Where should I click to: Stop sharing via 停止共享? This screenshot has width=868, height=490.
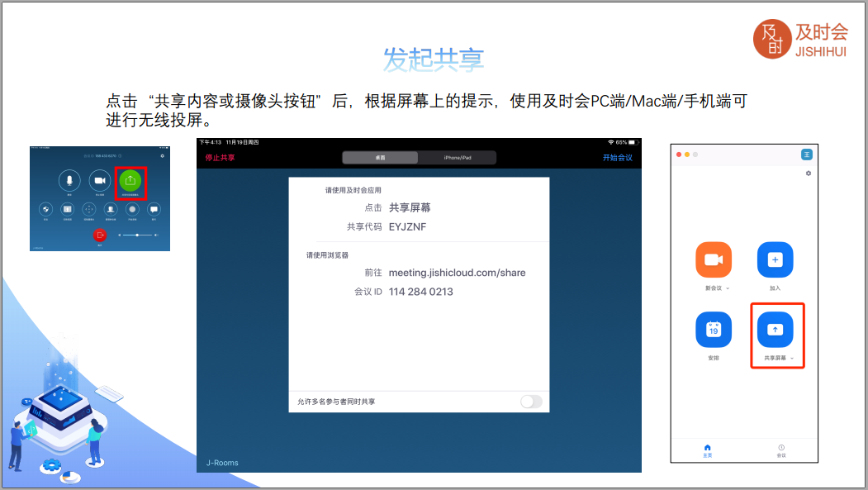220,158
